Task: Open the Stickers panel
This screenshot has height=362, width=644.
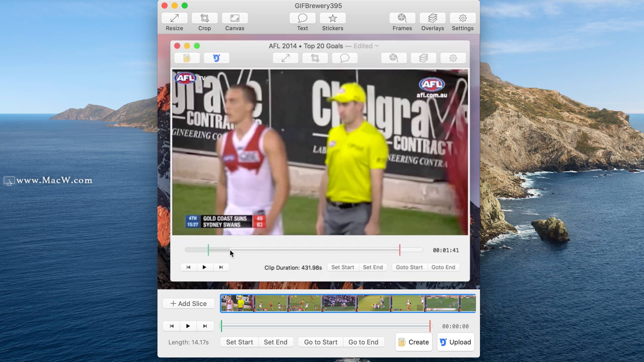Action: click(333, 18)
